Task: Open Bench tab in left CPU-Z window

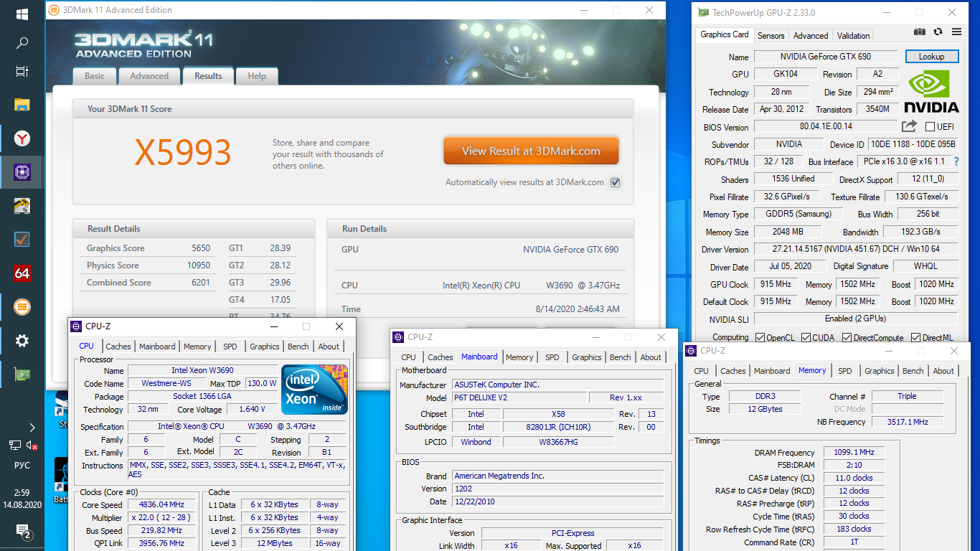Action: [x=298, y=347]
